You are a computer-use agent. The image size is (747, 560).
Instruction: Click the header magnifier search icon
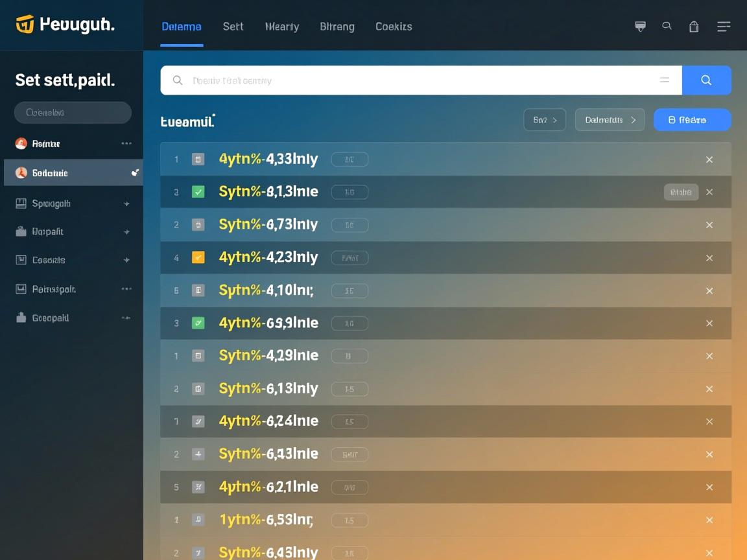click(667, 26)
